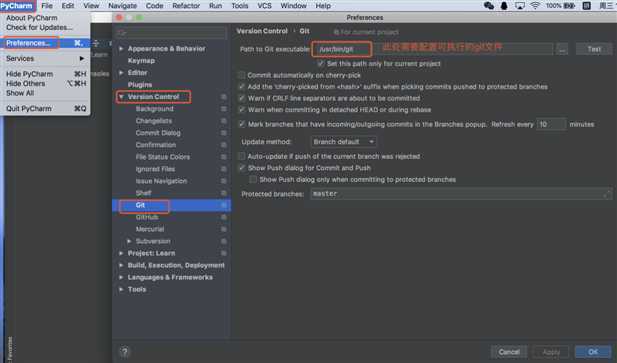Screen dimensions: 617x363
Task: Click the OK button
Action: point(593,352)
